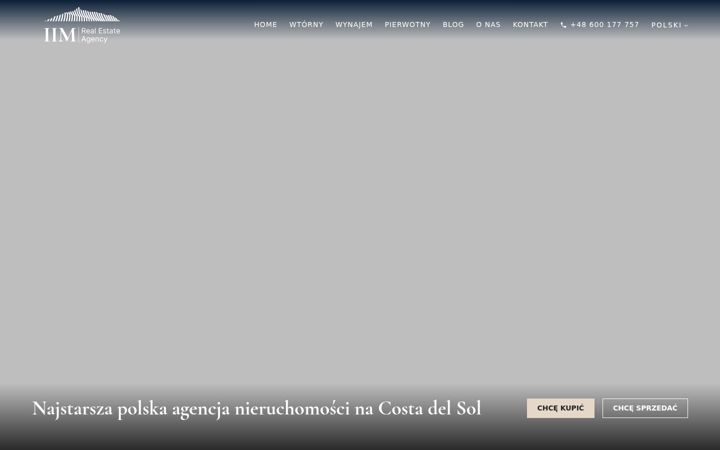Expand the POLSKI language dropdown
720x450 pixels.
click(669, 25)
